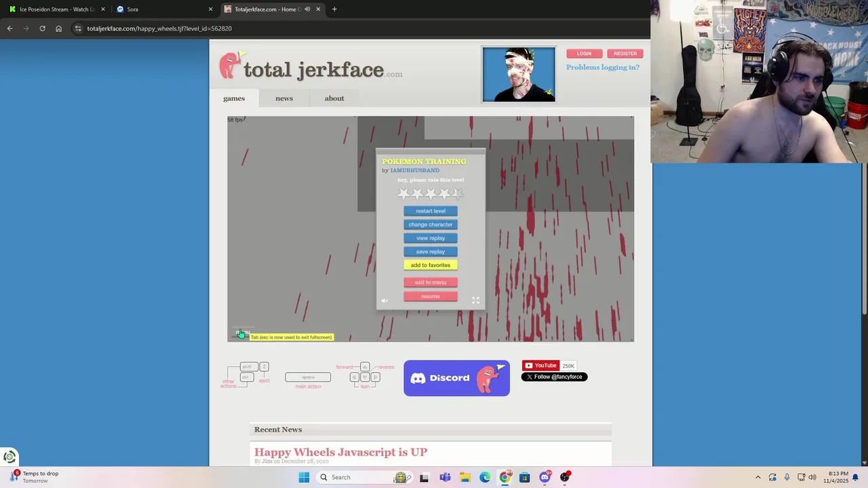Click the Total Jerkface logo
Viewport: 868px width, 488px height.
click(x=311, y=68)
